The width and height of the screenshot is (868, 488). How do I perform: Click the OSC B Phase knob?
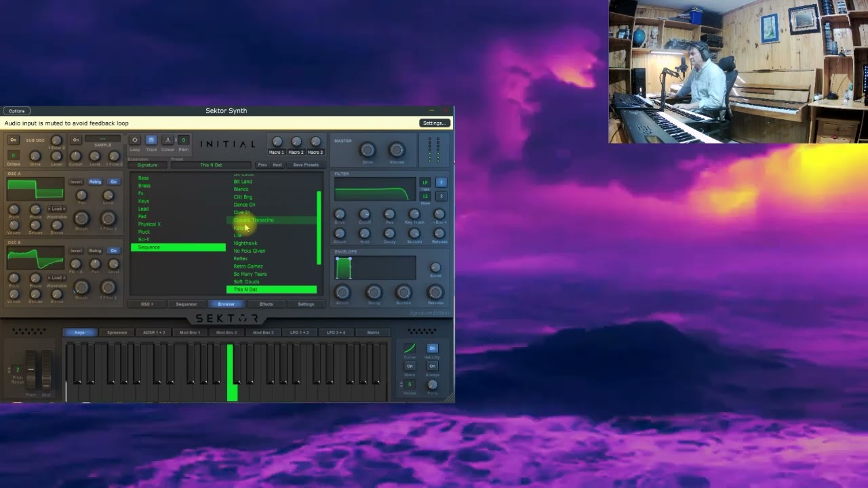(35, 279)
